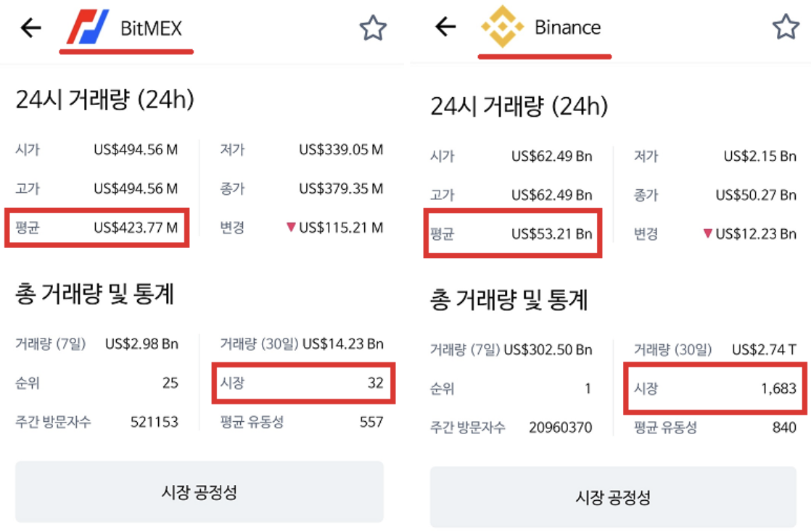Viewport: 811px width, 532px height.
Task: Select Binance 30-day volume US$2.74 T
Action: [764, 349]
